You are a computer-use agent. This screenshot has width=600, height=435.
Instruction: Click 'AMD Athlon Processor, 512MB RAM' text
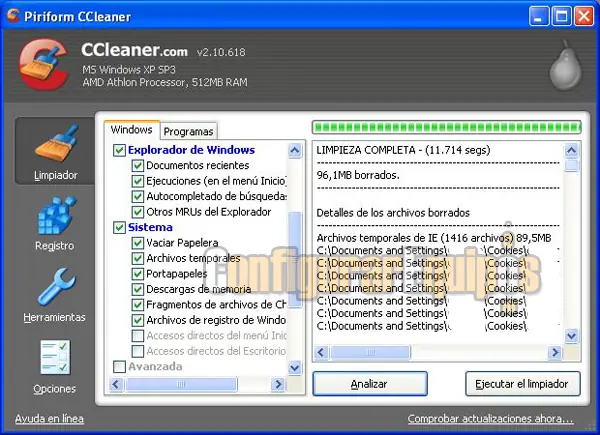tap(165, 82)
